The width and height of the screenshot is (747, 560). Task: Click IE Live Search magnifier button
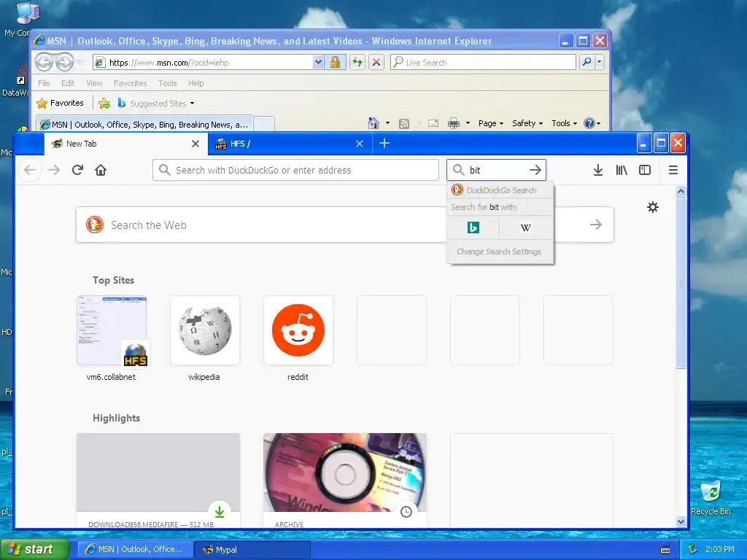click(587, 62)
